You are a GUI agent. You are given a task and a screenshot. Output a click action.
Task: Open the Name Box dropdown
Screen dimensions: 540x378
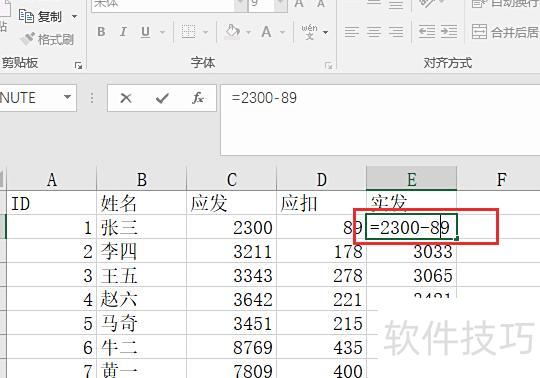(x=68, y=97)
